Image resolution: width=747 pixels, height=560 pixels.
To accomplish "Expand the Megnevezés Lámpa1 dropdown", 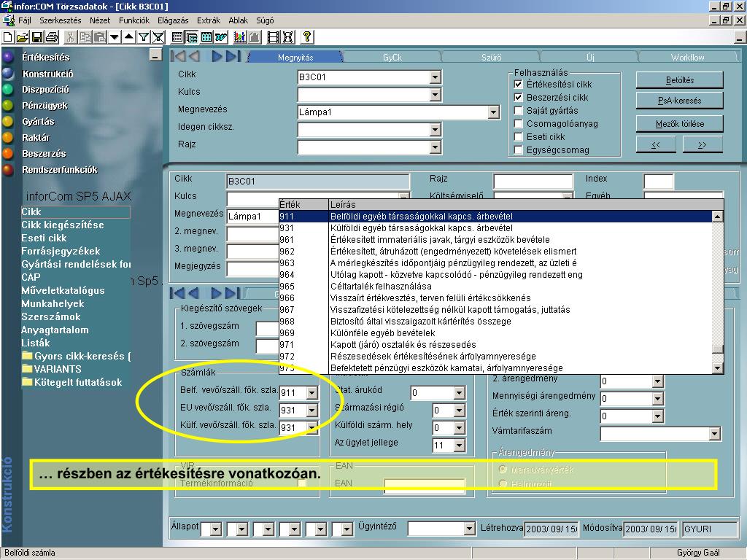I will click(493, 112).
